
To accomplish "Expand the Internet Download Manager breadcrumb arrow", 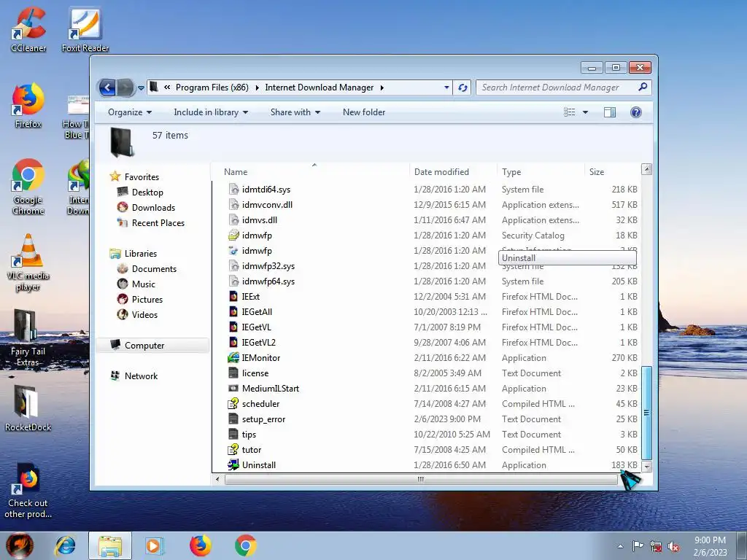I will [382, 87].
